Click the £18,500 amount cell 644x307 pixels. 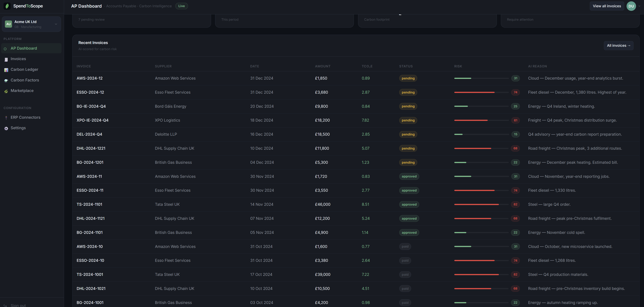click(x=322, y=134)
